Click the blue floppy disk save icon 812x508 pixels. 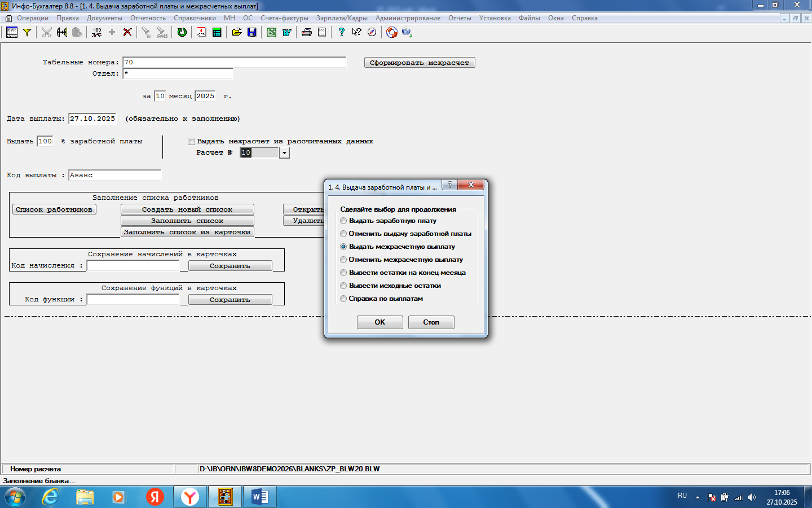tap(252, 32)
